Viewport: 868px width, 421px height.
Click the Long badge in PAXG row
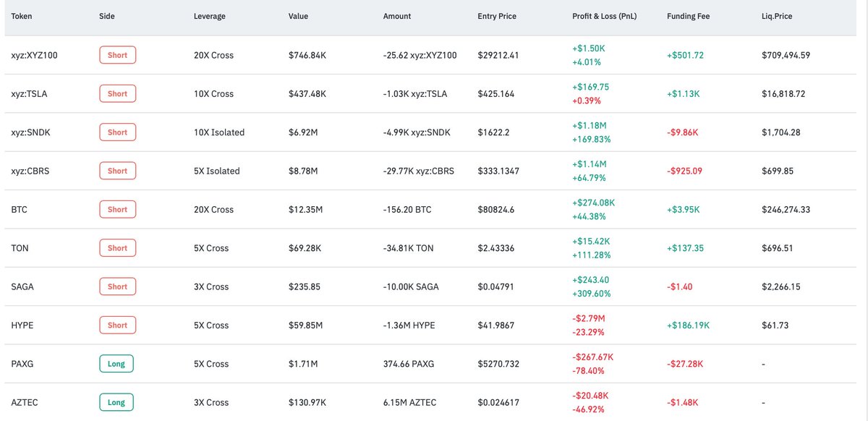pyautogui.click(x=116, y=364)
